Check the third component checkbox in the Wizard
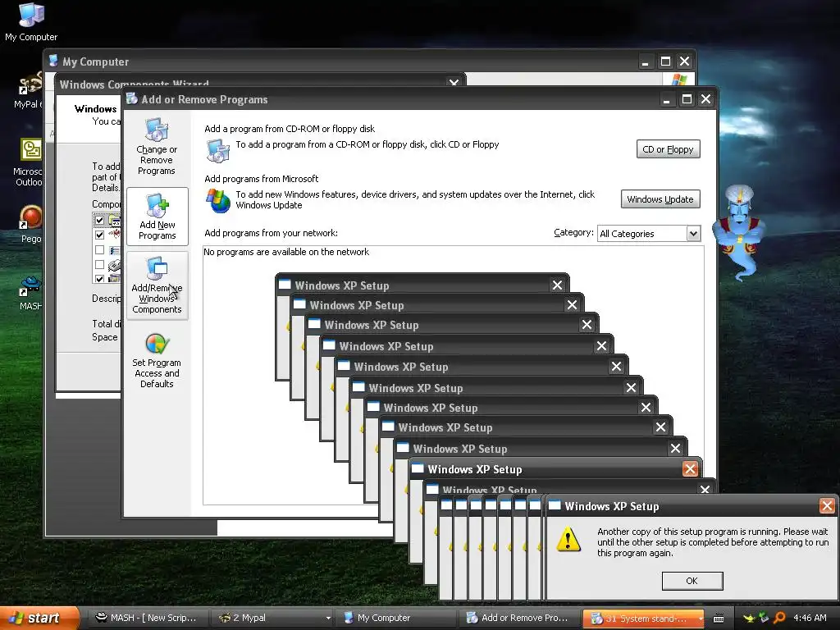 point(99,249)
